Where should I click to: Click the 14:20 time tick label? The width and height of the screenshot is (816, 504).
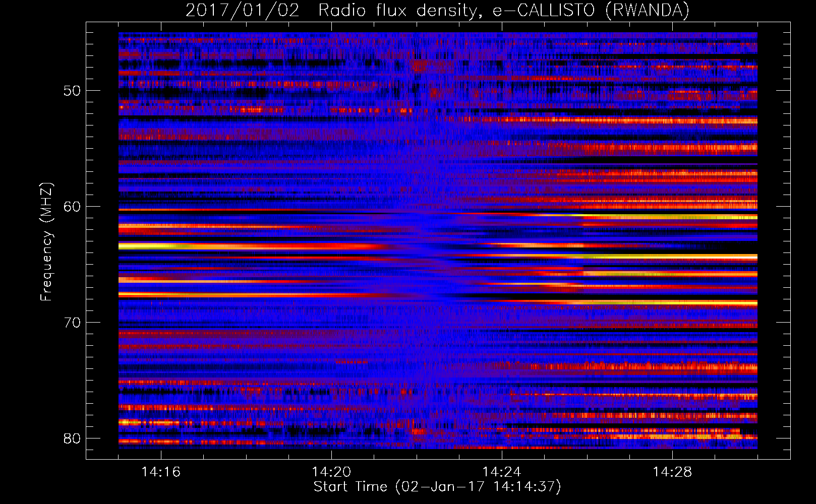point(331,472)
